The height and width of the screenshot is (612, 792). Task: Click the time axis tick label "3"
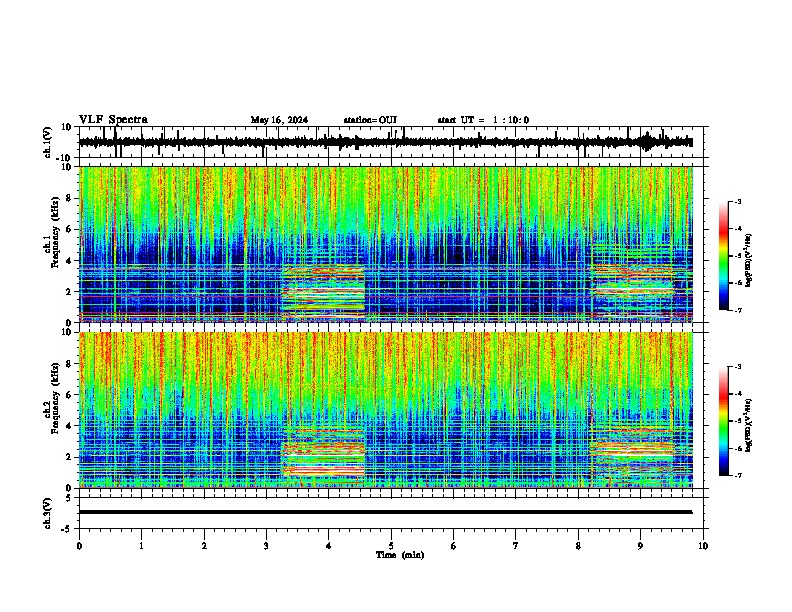[x=266, y=546]
